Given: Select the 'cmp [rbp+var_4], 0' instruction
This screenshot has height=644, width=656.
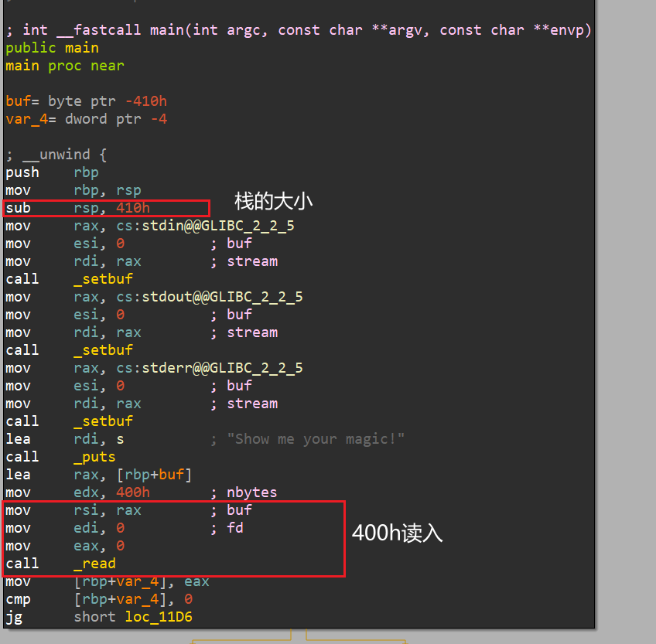Looking at the screenshot, I should click(x=99, y=599).
